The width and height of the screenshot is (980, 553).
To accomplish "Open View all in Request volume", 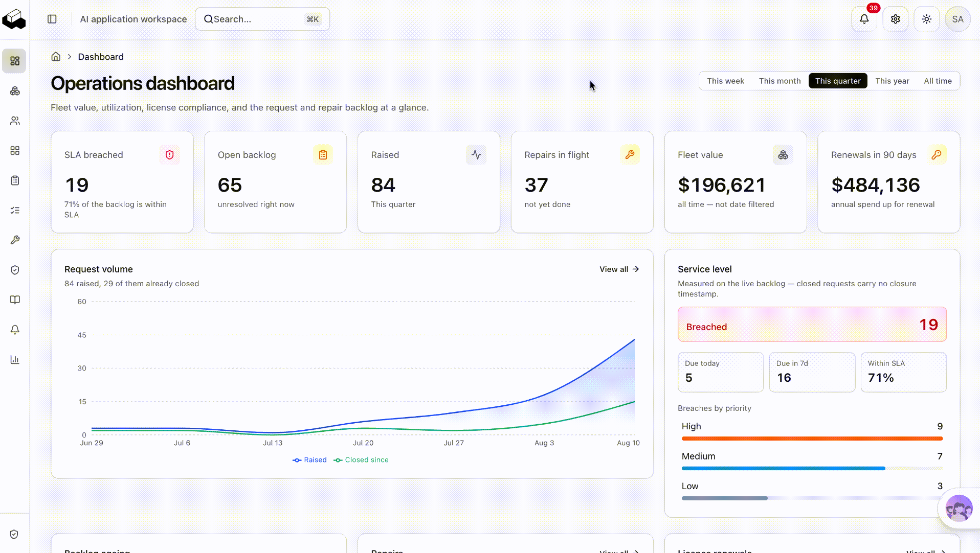I will pyautogui.click(x=619, y=269).
